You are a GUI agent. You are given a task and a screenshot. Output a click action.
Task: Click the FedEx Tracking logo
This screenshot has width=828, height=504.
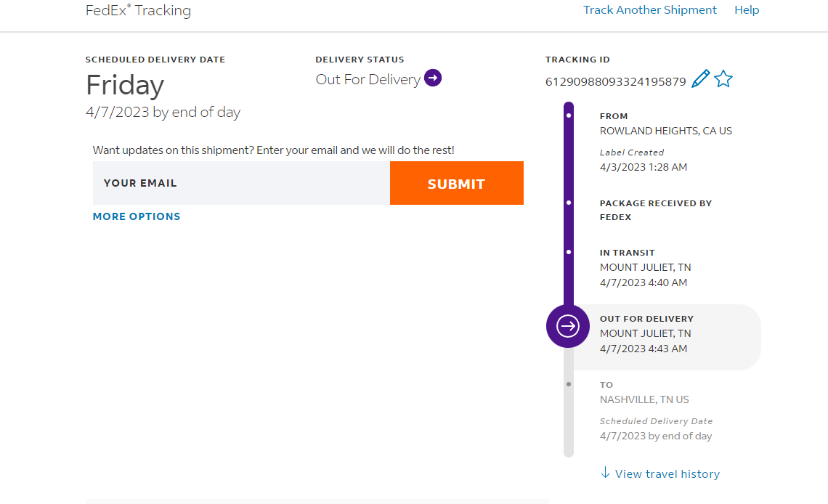[x=138, y=10]
